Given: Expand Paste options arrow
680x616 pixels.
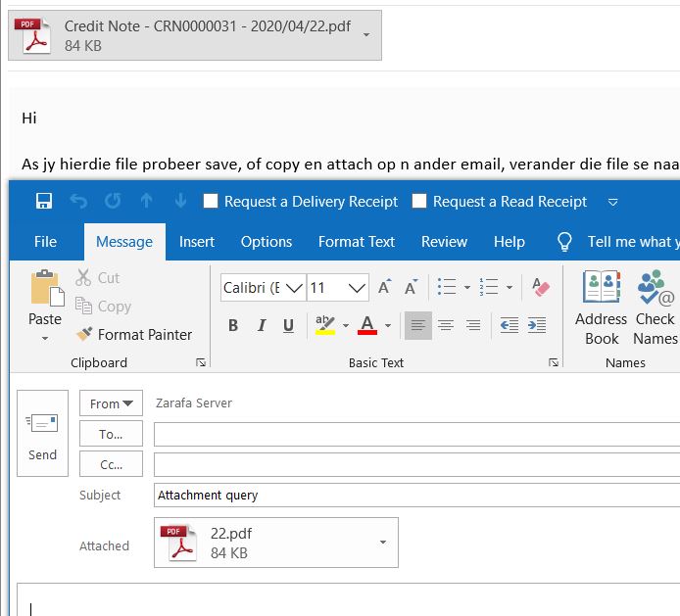Looking at the screenshot, I should [x=45, y=338].
